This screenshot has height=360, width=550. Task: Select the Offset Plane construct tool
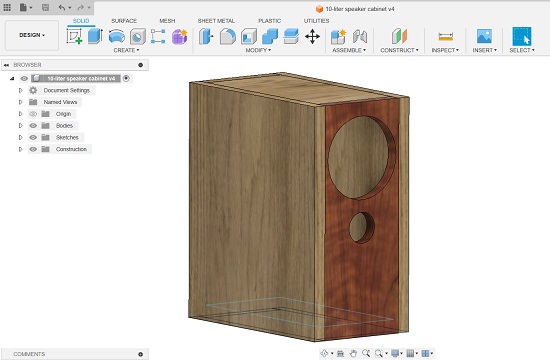point(400,36)
